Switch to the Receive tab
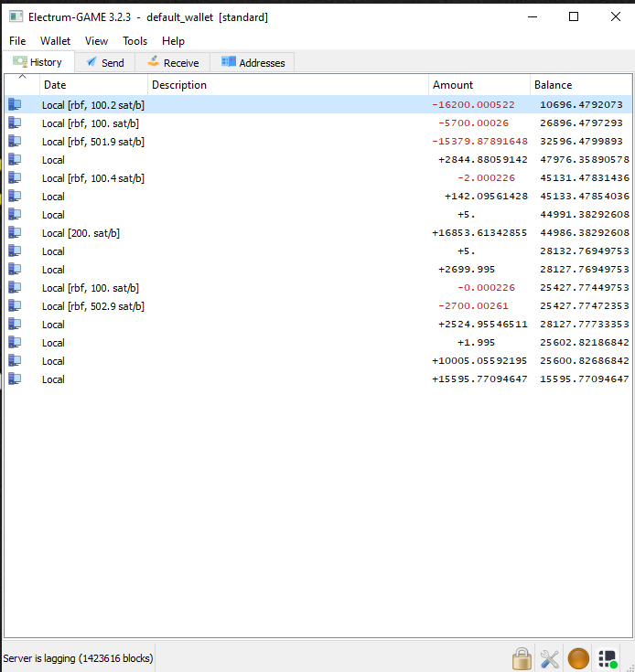This screenshot has width=635, height=672. point(173,62)
